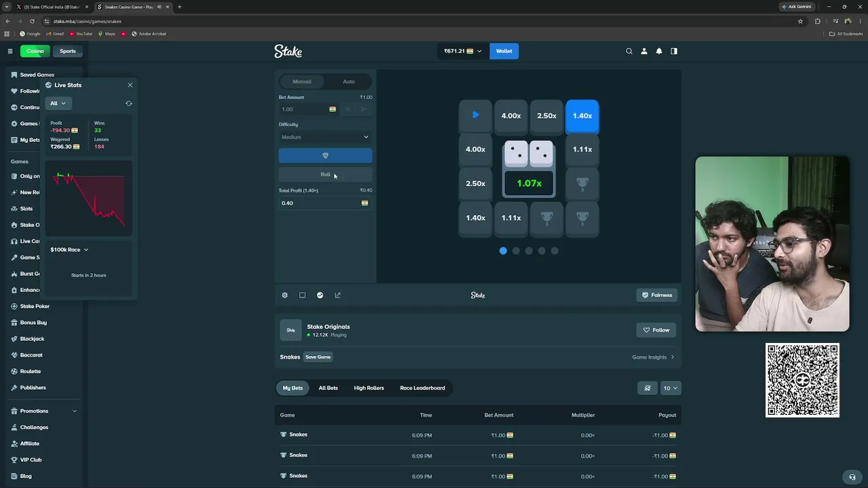The width and height of the screenshot is (868, 488).
Task: Click the Bet Amount input field
Action: (309, 109)
